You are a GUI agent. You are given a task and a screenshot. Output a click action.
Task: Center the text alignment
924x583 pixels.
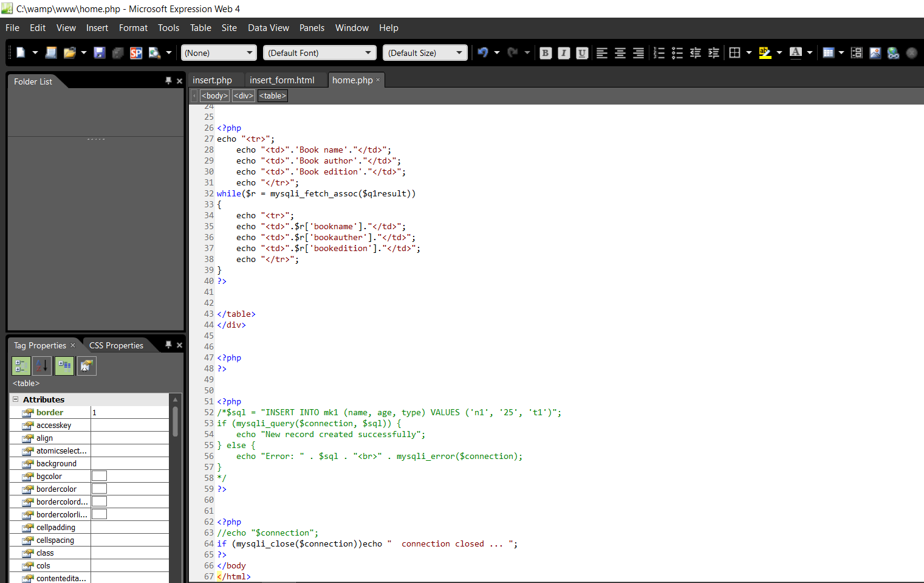pyautogui.click(x=620, y=53)
